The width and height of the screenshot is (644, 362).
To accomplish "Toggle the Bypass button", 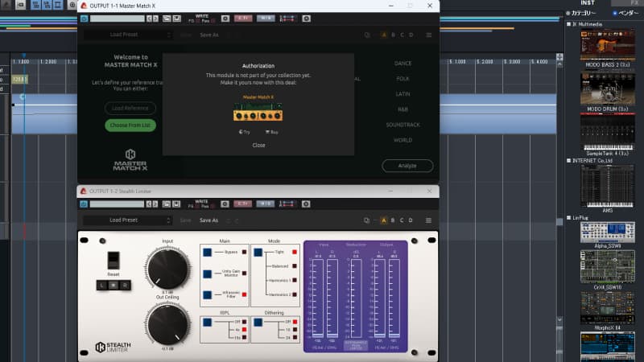I will point(208,252).
